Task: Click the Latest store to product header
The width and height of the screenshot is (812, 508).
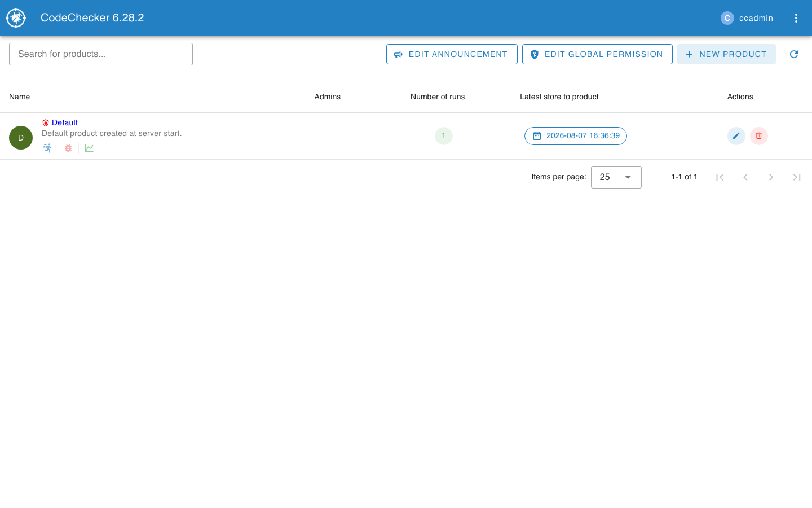Action: pyautogui.click(x=559, y=97)
